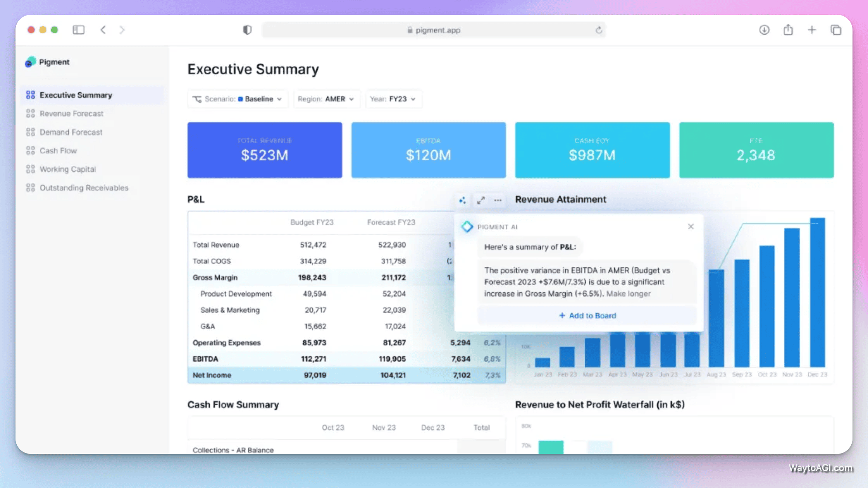Reload the page with the refresh icon
The width and height of the screenshot is (868, 488).
(599, 30)
